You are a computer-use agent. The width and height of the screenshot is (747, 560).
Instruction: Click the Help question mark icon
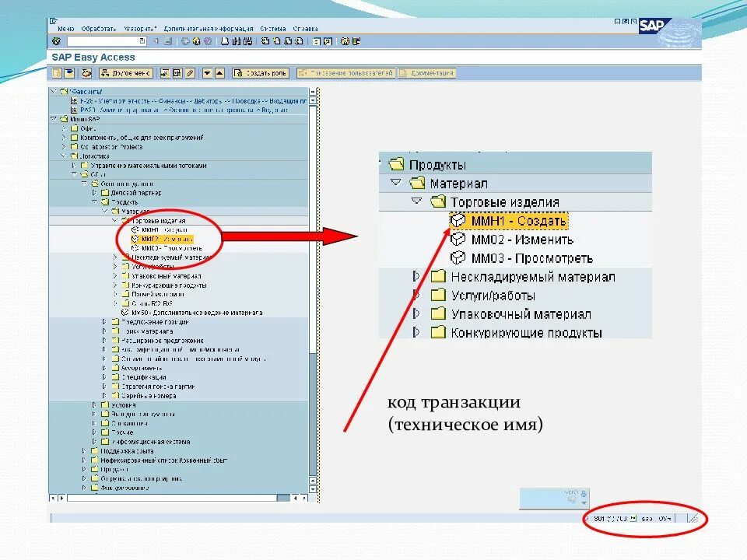click(x=345, y=41)
